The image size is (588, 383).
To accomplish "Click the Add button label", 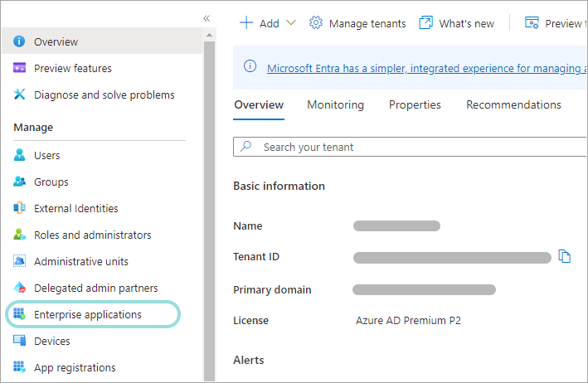I will tap(270, 23).
